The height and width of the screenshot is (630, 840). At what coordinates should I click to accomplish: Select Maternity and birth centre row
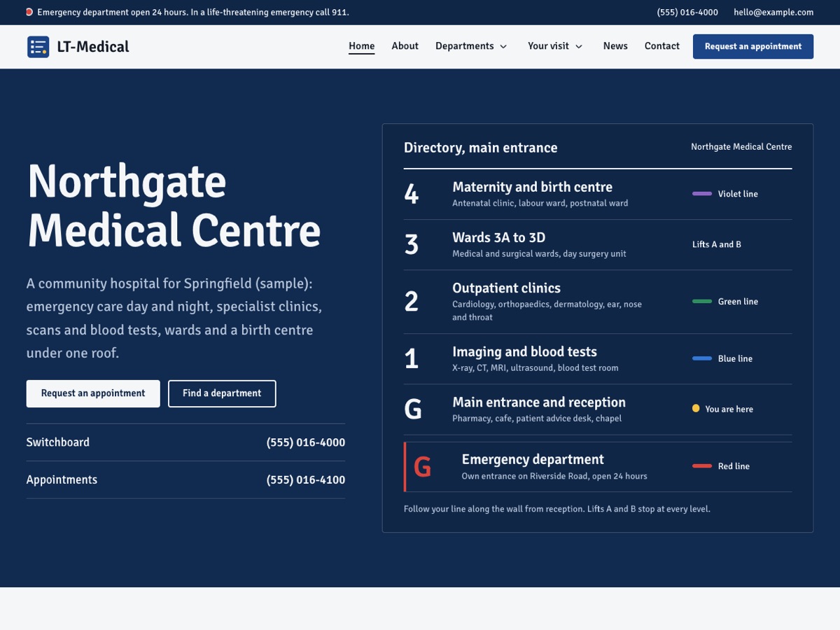click(598, 195)
